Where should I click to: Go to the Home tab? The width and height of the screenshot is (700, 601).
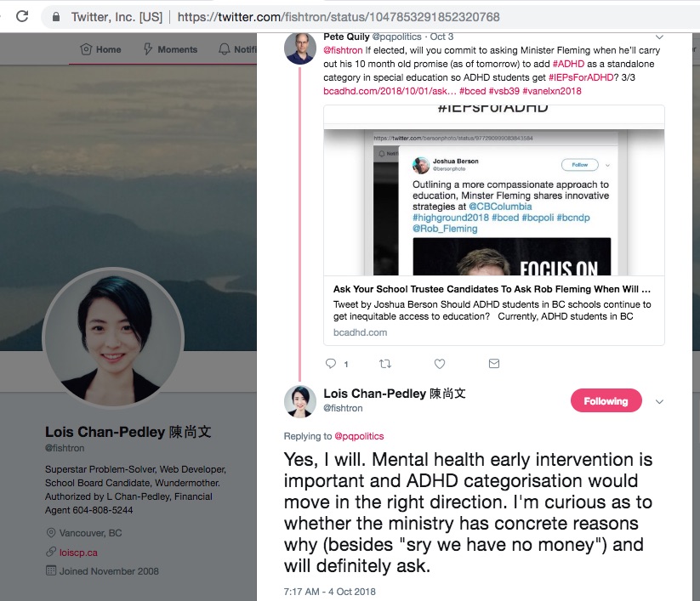coord(100,49)
